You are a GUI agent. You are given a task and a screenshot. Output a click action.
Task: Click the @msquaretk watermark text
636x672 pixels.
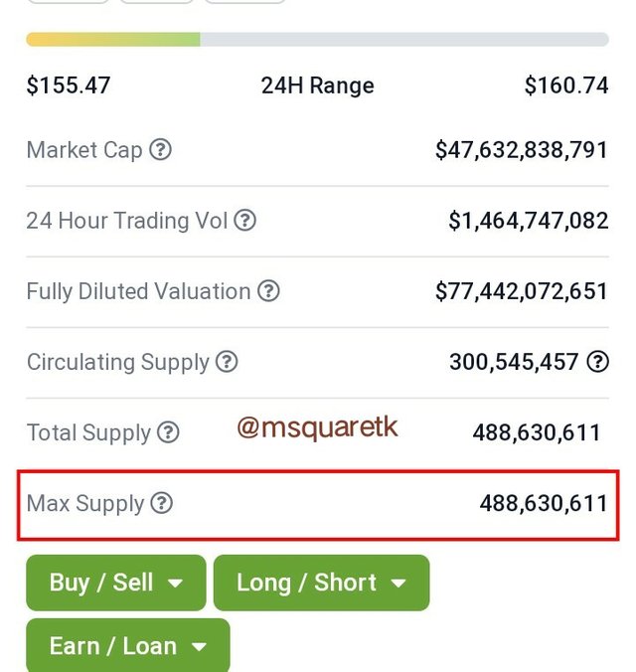pos(318,427)
